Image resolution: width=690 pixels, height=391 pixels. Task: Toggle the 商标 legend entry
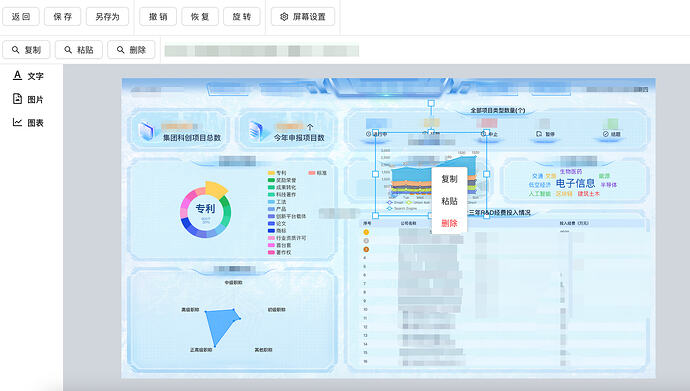277,230
